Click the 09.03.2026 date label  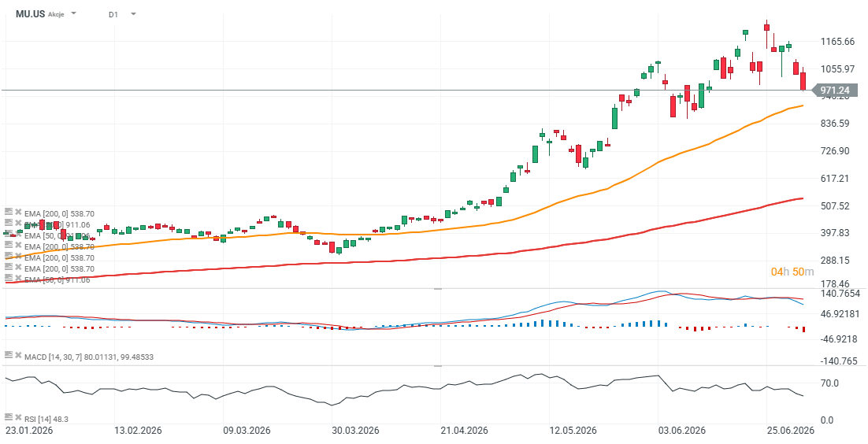coord(245,431)
